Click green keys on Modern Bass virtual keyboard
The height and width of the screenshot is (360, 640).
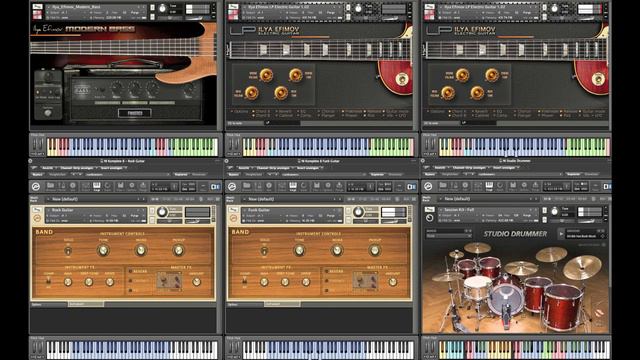[193, 147]
